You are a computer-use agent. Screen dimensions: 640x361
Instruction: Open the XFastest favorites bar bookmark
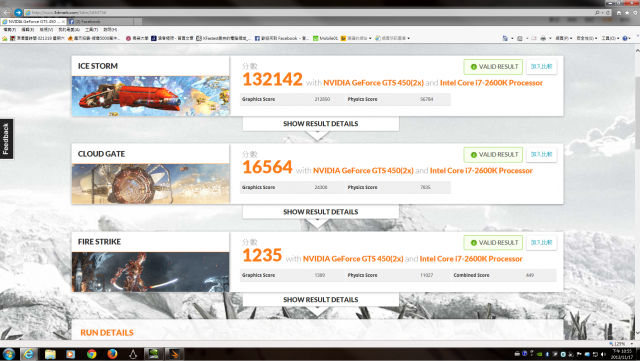(224, 38)
